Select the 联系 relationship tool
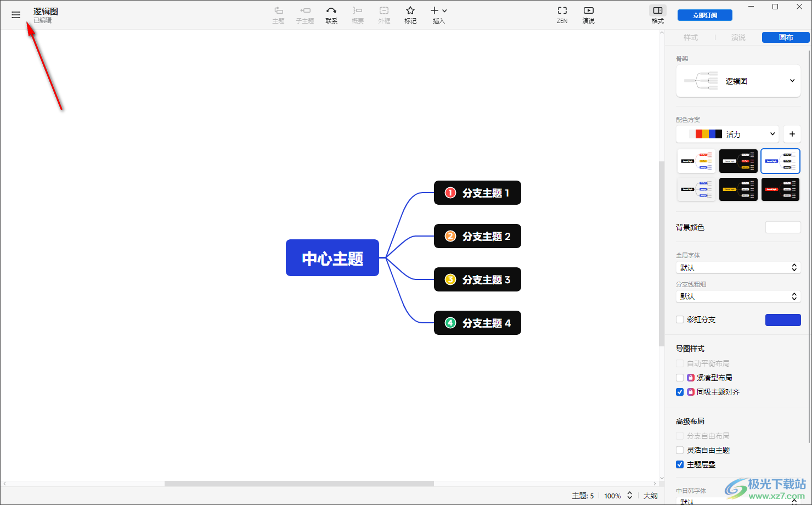812x505 pixels. click(331, 15)
